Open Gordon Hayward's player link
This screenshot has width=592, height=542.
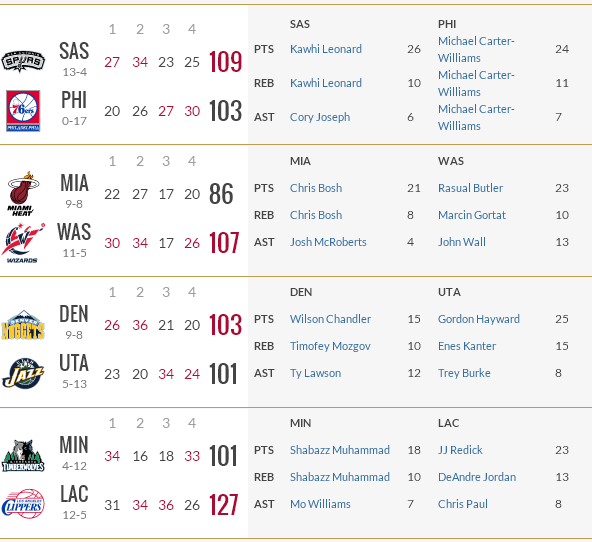point(479,319)
